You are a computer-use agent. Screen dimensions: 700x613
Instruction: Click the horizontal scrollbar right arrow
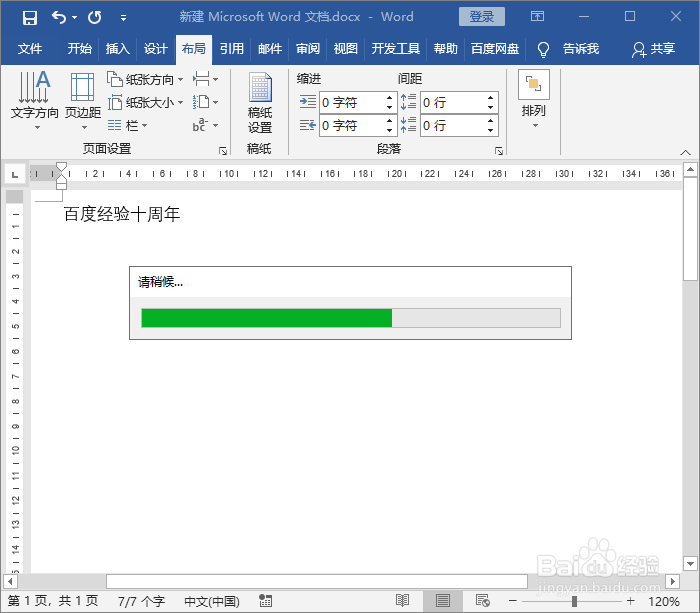coord(672,581)
